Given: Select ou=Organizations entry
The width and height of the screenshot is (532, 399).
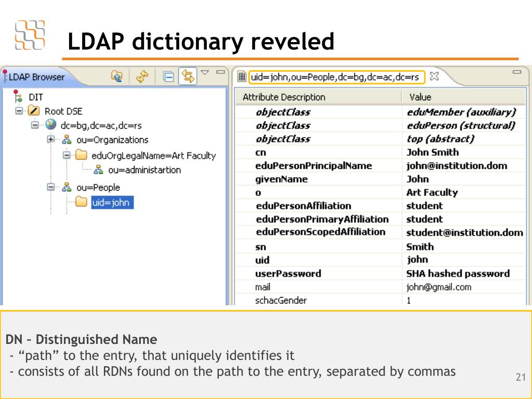Looking at the screenshot, I should (112, 140).
